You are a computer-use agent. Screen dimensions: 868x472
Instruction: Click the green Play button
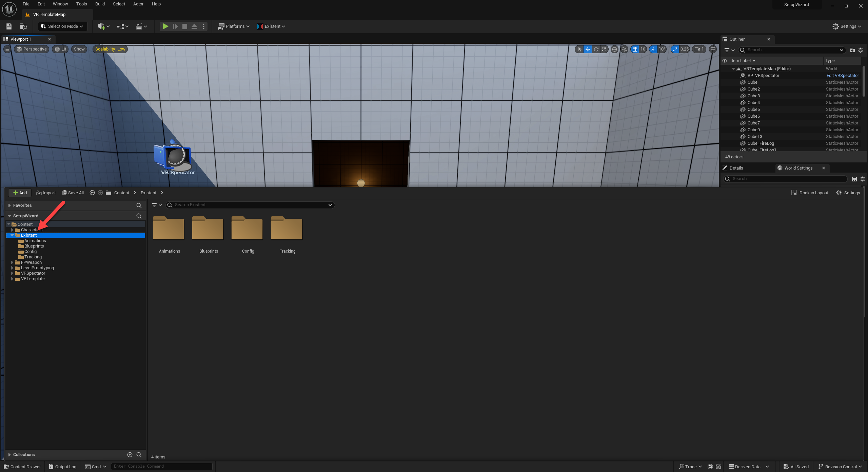165,26
